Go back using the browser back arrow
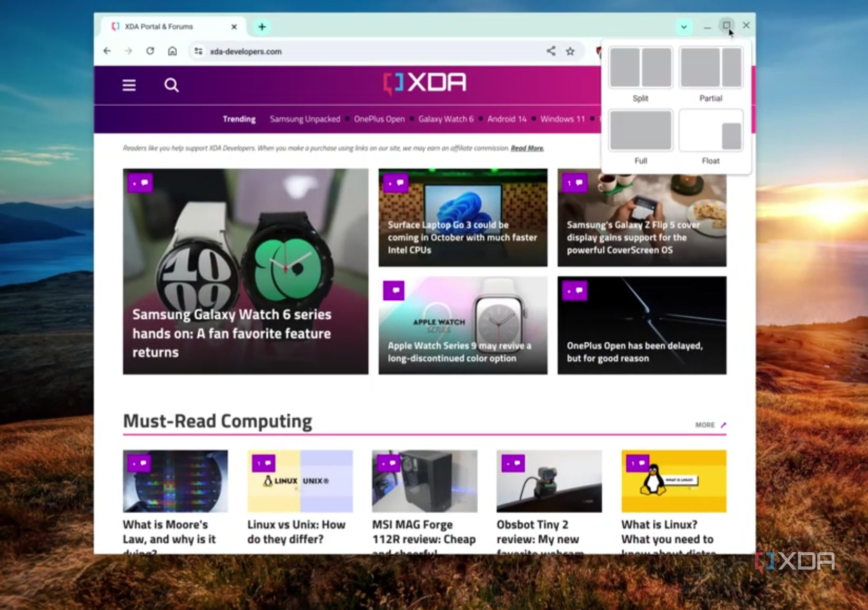The image size is (868, 610). click(x=107, y=51)
